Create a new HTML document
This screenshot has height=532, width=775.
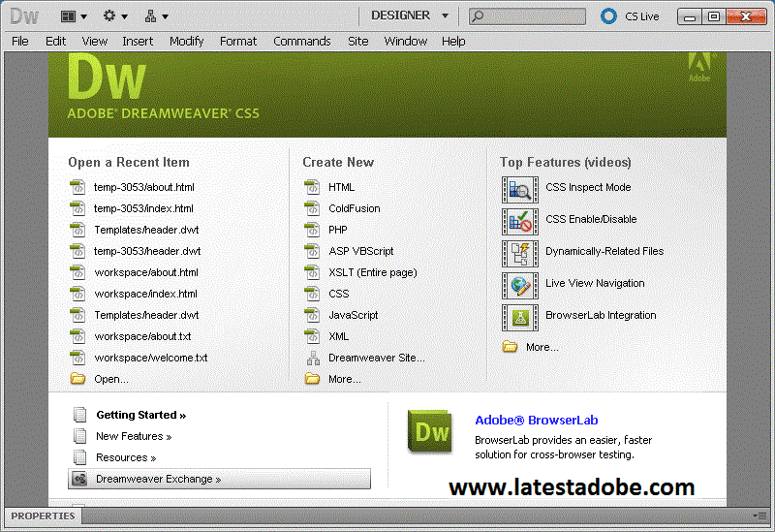click(342, 187)
